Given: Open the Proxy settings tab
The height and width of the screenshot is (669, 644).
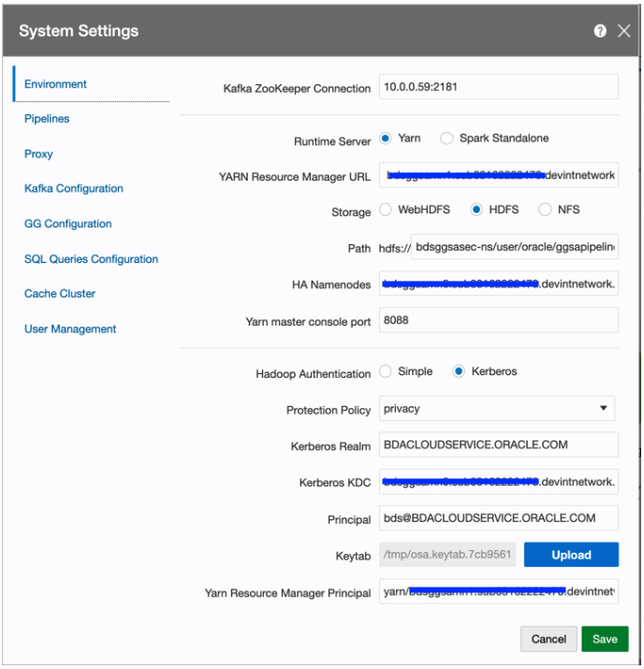Looking at the screenshot, I should point(38,154).
